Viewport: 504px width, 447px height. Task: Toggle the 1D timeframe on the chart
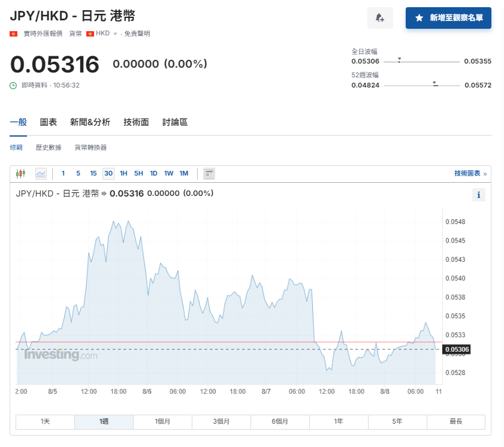[x=153, y=173]
